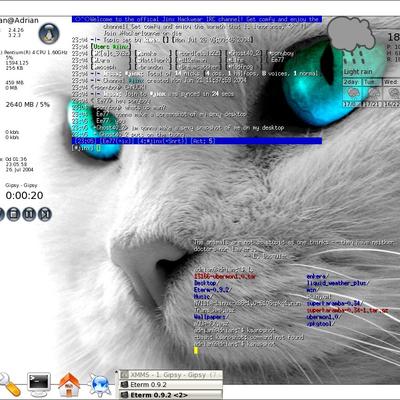Launch the Konqueror globe browser icon
400x400 pixels.
pos(99,385)
